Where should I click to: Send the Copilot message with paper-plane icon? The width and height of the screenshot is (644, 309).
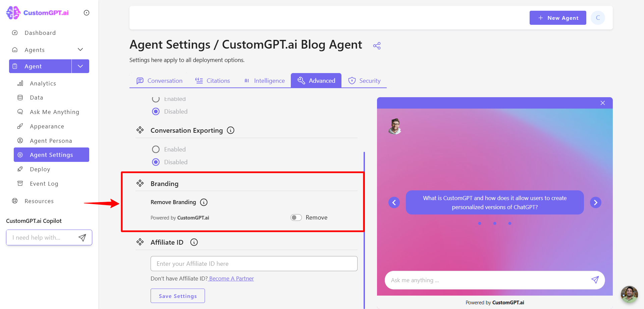click(x=82, y=238)
